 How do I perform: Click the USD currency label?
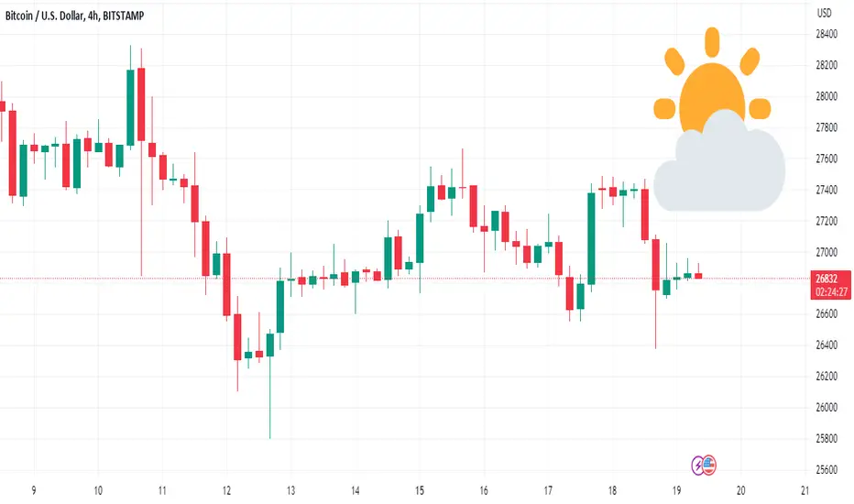point(824,13)
